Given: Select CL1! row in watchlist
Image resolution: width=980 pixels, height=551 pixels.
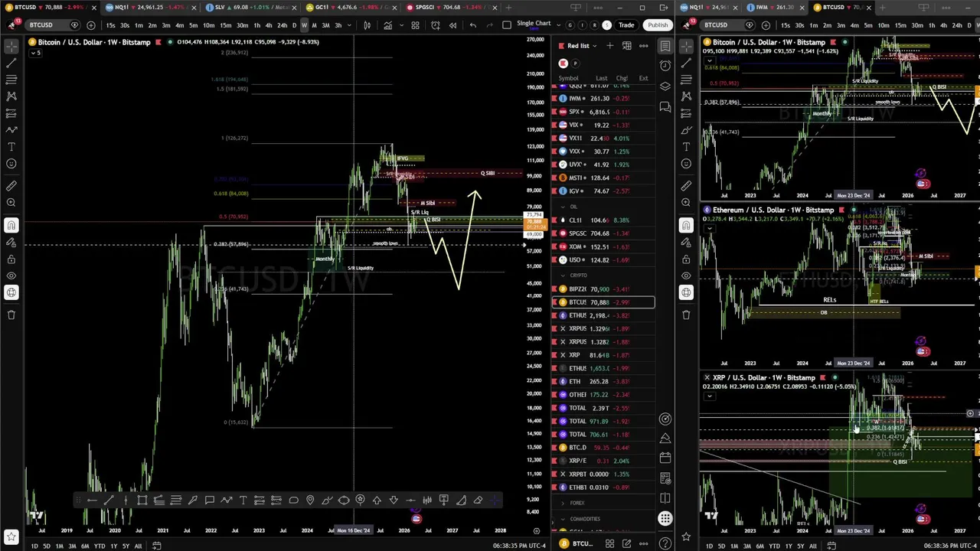Looking at the screenshot, I should coord(603,220).
